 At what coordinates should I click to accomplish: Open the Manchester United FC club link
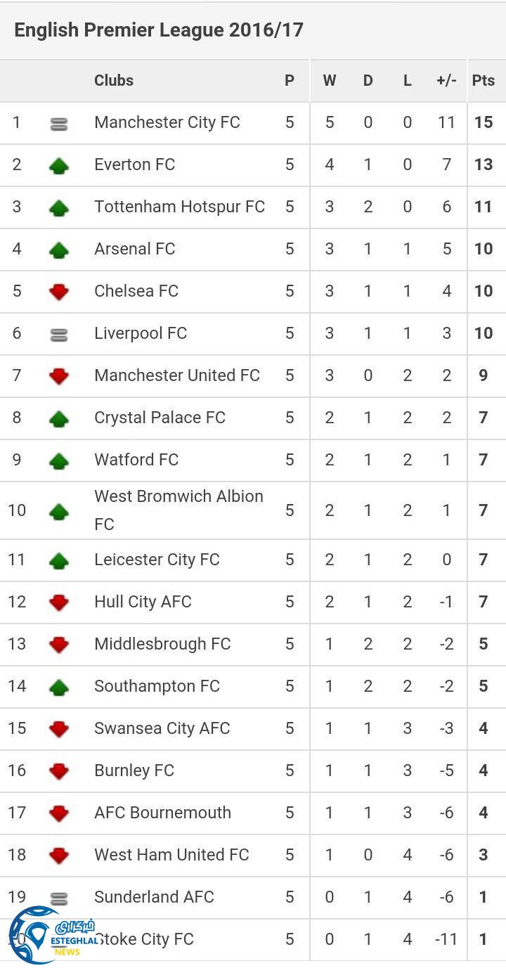[177, 375]
